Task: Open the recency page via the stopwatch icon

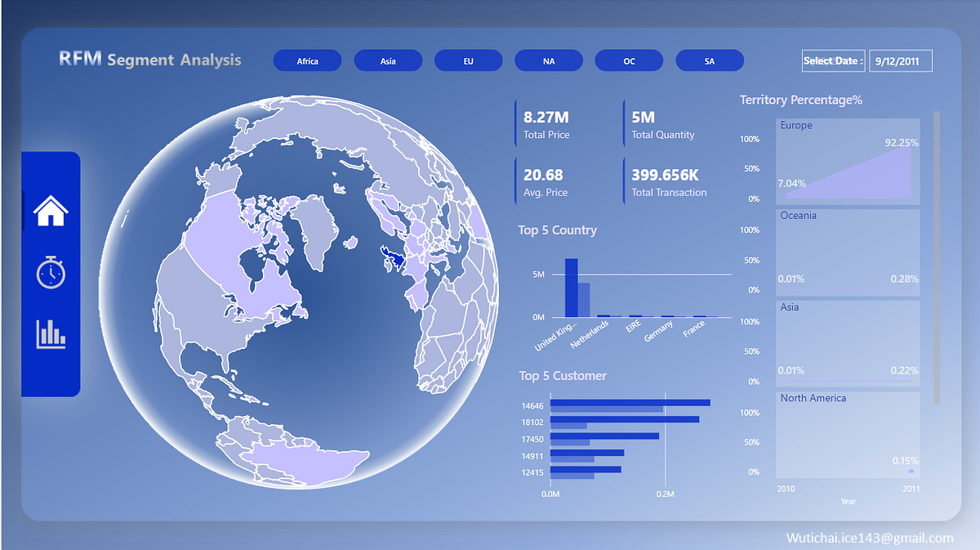Action: coord(51,273)
